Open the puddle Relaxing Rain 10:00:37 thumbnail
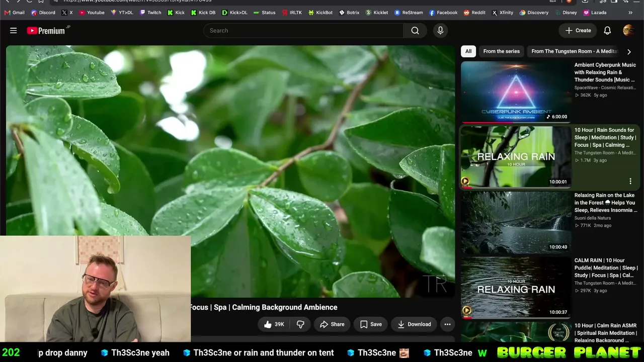This screenshot has width=644, height=362. point(516,288)
